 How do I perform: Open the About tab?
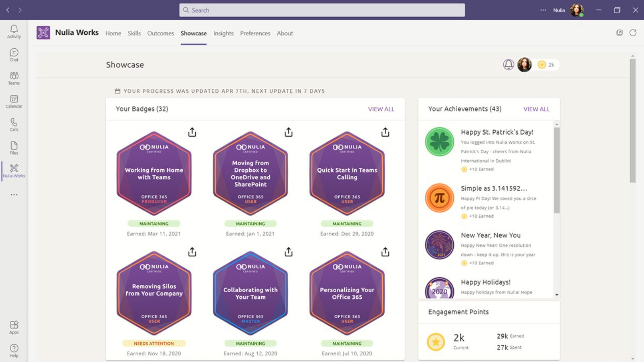(x=285, y=33)
